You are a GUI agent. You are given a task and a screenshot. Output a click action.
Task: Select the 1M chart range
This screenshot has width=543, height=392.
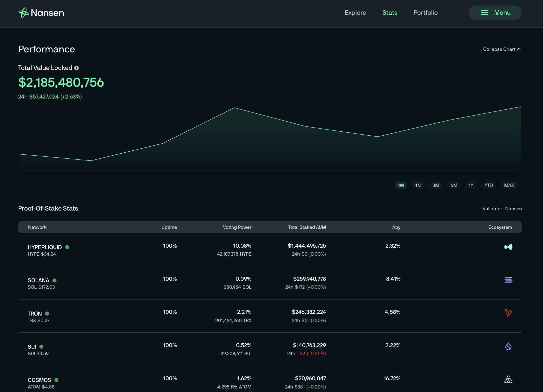(x=418, y=185)
